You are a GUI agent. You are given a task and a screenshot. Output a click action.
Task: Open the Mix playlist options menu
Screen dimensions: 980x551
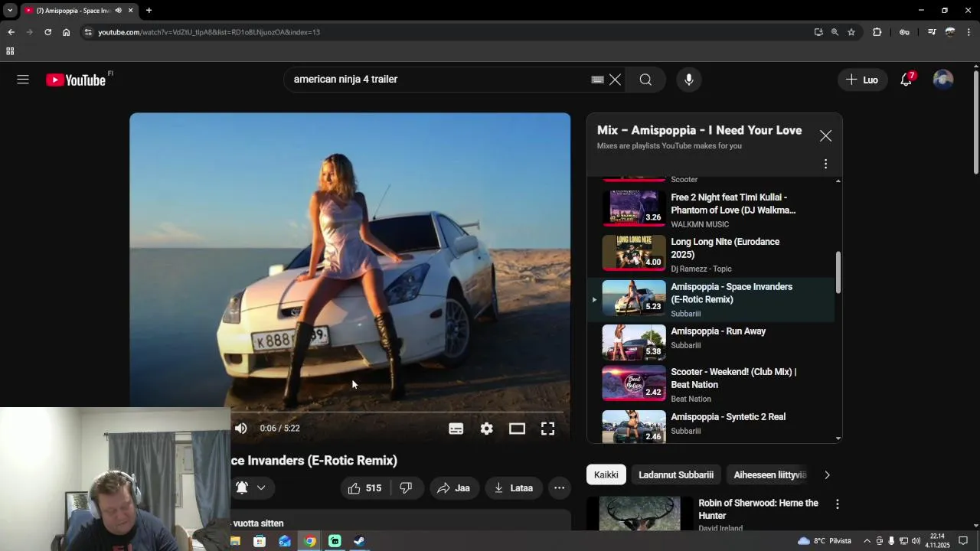tap(825, 164)
